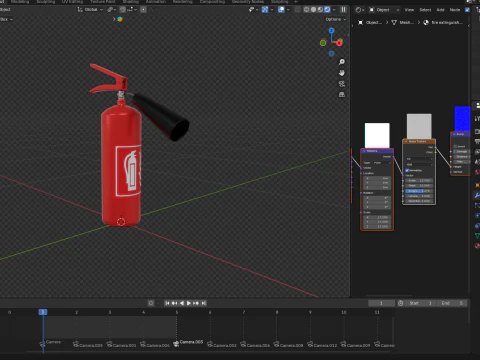Click the Roughness slider on the Noise Texture node
Viewport: 480px width, 360px height.
(x=419, y=191)
